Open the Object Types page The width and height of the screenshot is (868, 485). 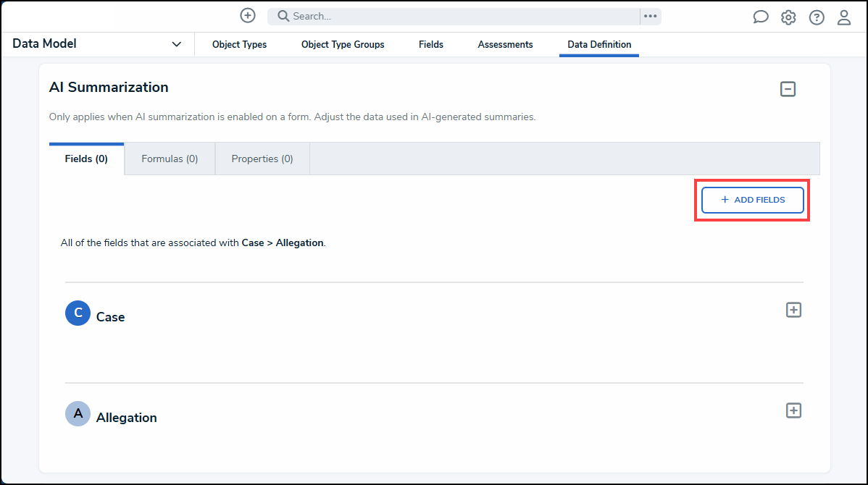[239, 44]
